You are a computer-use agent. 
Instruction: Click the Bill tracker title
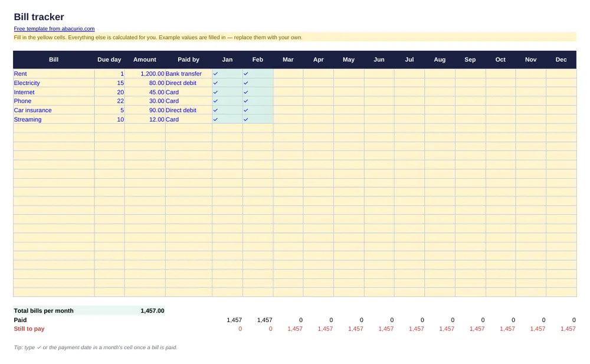point(39,17)
